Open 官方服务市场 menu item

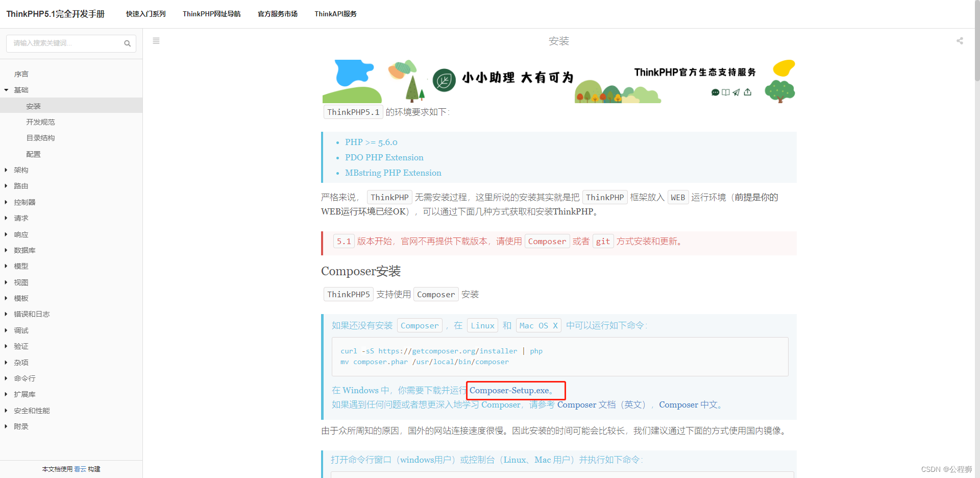coord(278,14)
